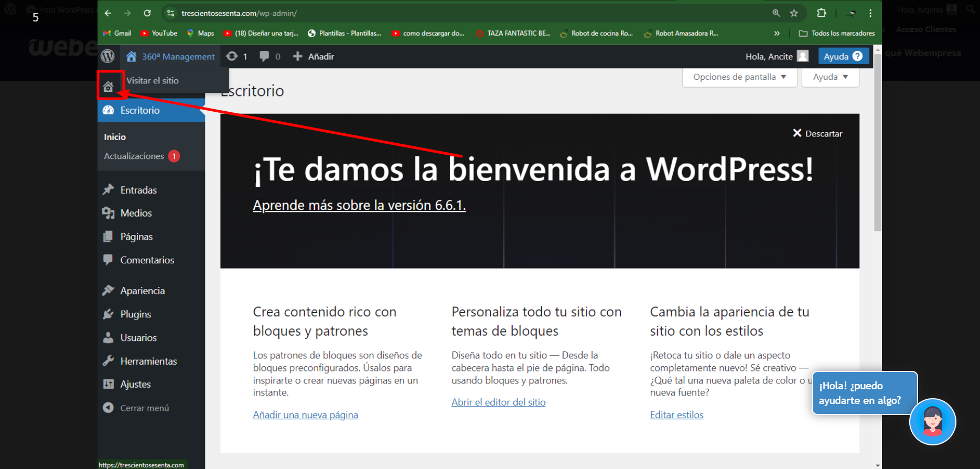Click Visitar el sitio menu entry
This screenshot has height=469, width=980.
[x=153, y=80]
